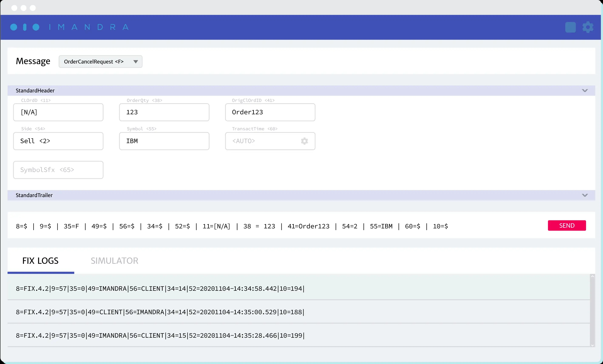Image resolution: width=603 pixels, height=364 pixels.
Task: Open the Side Sell field
Action: pos(58,141)
